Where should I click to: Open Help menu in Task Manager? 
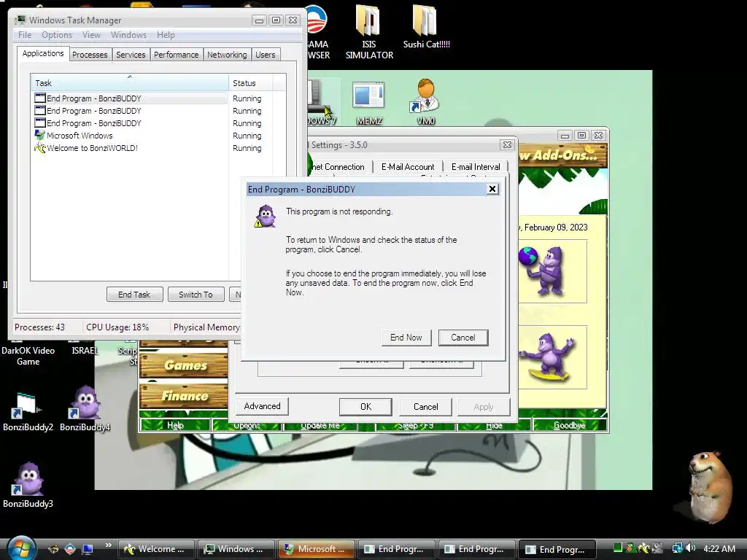click(x=166, y=35)
